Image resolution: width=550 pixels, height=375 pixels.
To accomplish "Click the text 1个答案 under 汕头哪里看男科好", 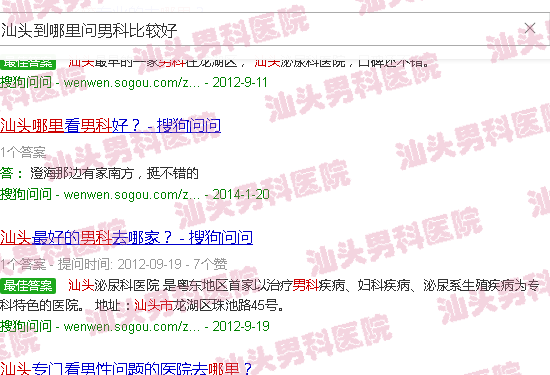I will [x=23, y=153].
